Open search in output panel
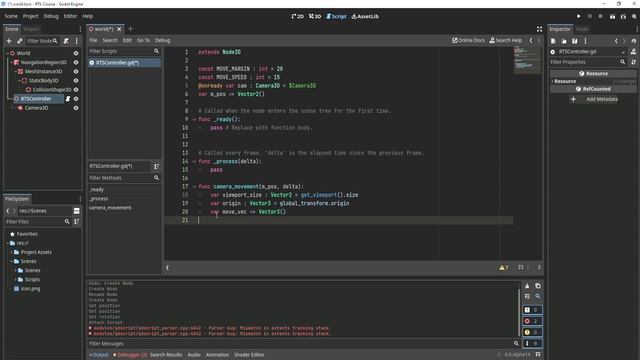Screen dimensions: 640x360 pyautogui.click(x=538, y=296)
